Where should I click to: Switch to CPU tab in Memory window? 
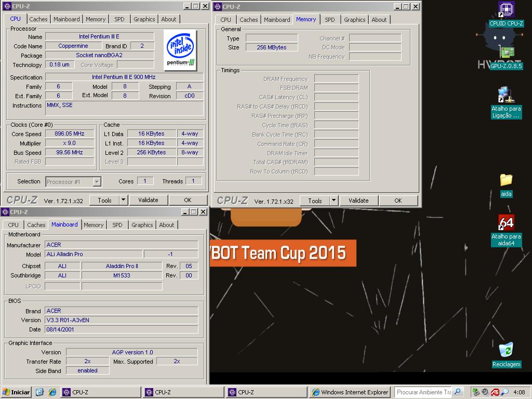pos(225,20)
